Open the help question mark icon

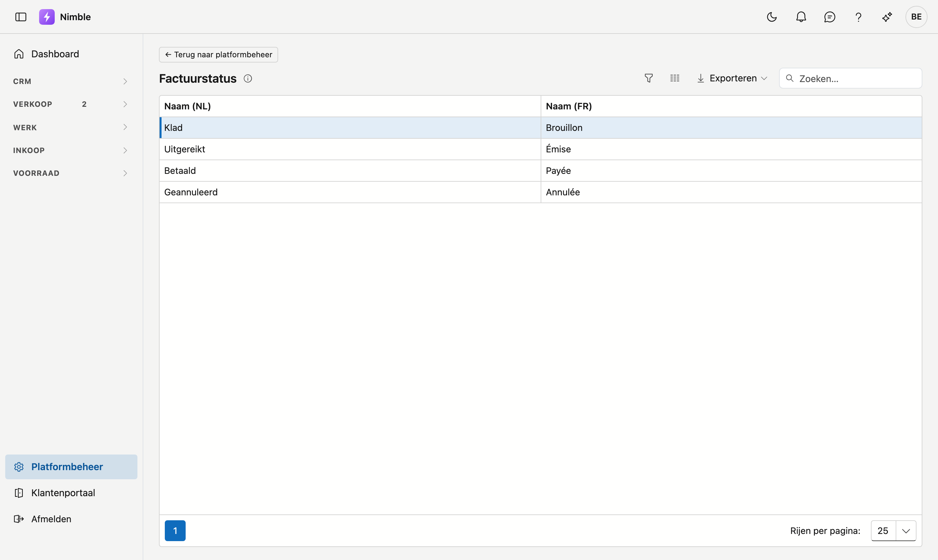(858, 17)
